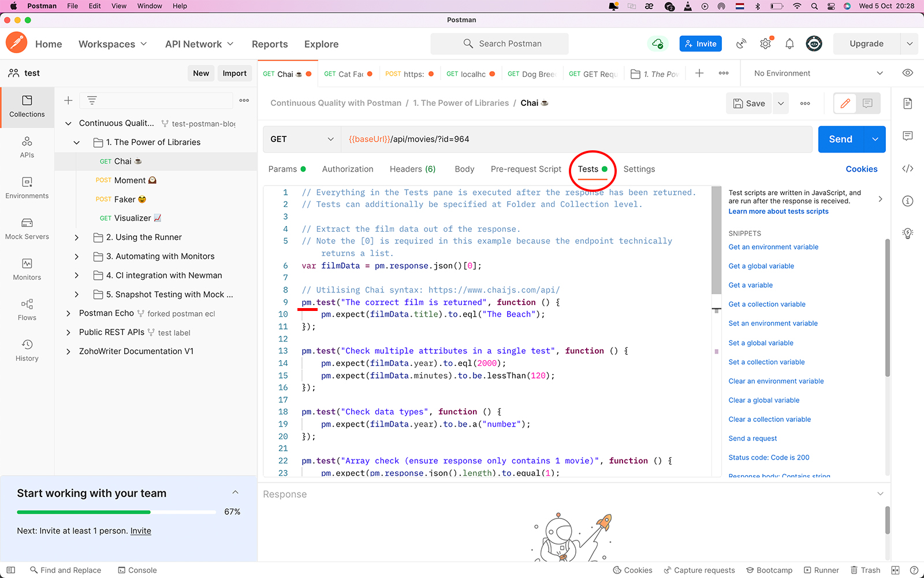Open the comments icon in right sidebar
This screenshot has width=924, height=578.
[x=908, y=136]
